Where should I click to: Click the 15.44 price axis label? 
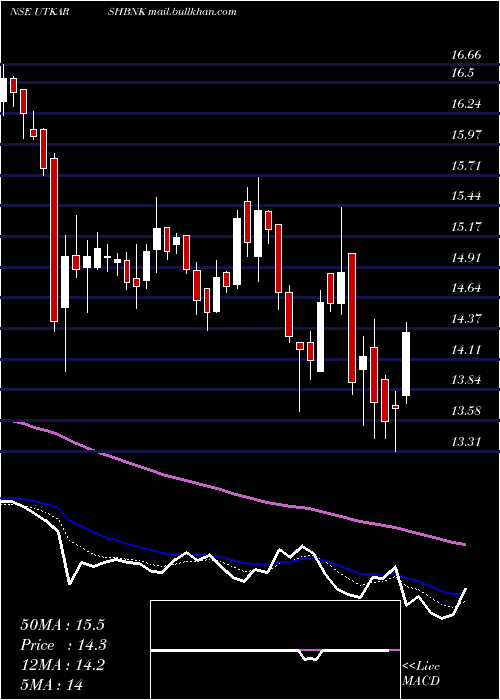pos(466,196)
